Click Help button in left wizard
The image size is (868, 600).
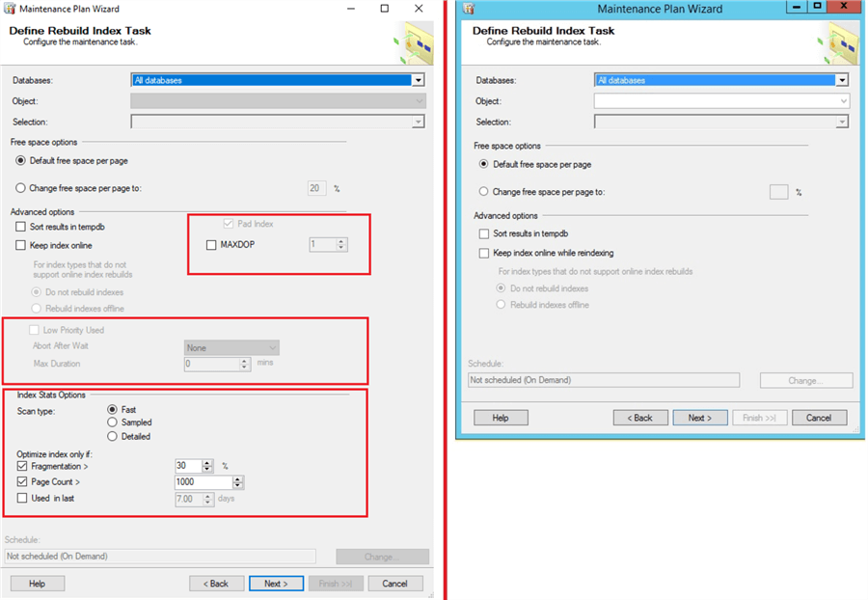[37, 584]
